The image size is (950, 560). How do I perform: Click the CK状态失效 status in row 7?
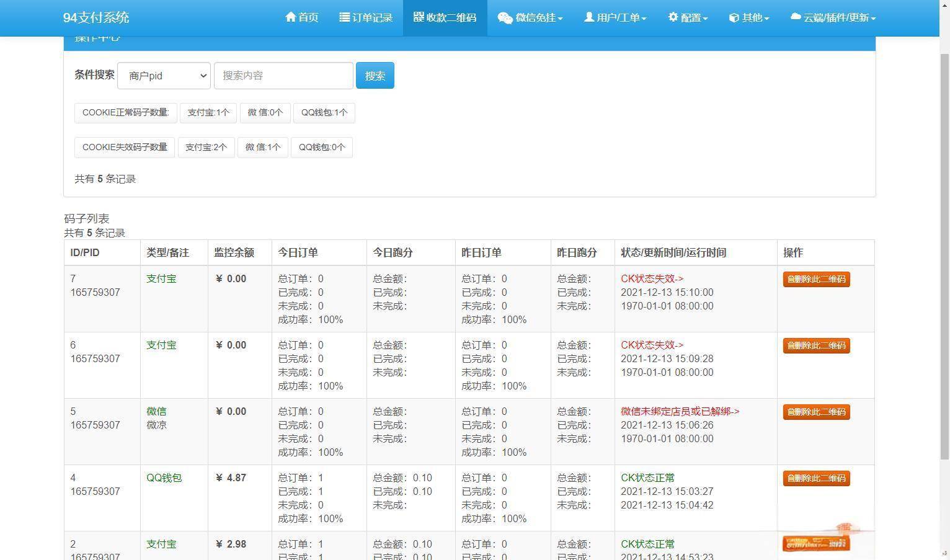point(652,279)
